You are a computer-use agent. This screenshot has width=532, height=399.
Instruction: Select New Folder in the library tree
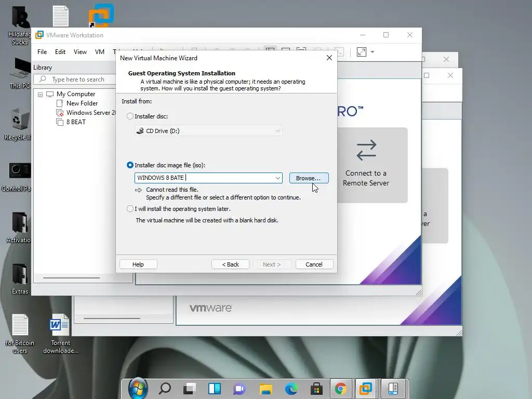coord(82,103)
